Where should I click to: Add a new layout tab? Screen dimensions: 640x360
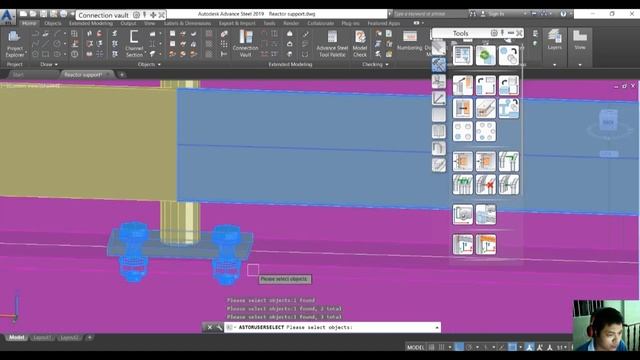pos(89,338)
